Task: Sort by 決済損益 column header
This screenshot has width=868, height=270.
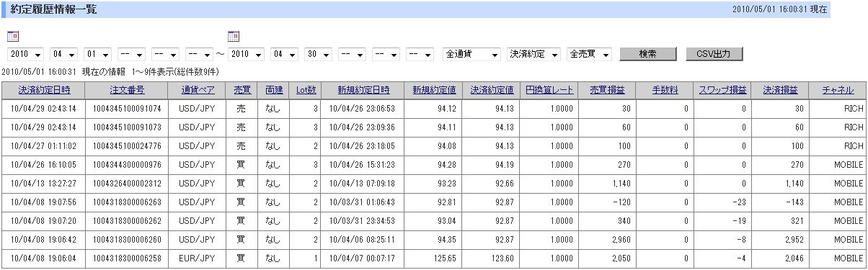Action: (x=780, y=90)
